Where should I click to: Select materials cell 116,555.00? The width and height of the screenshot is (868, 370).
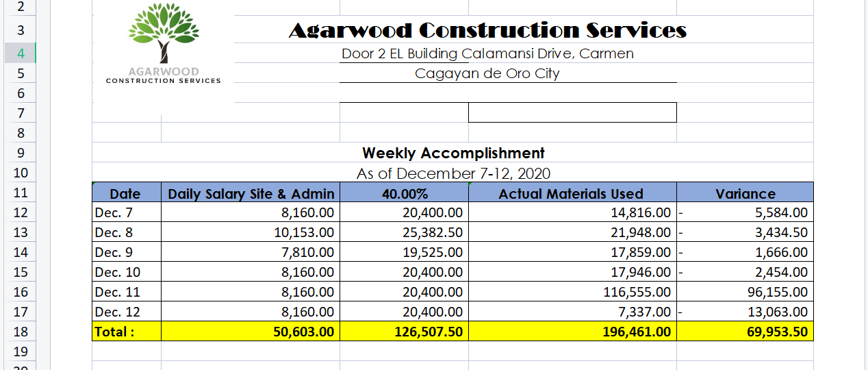pyautogui.click(x=572, y=292)
